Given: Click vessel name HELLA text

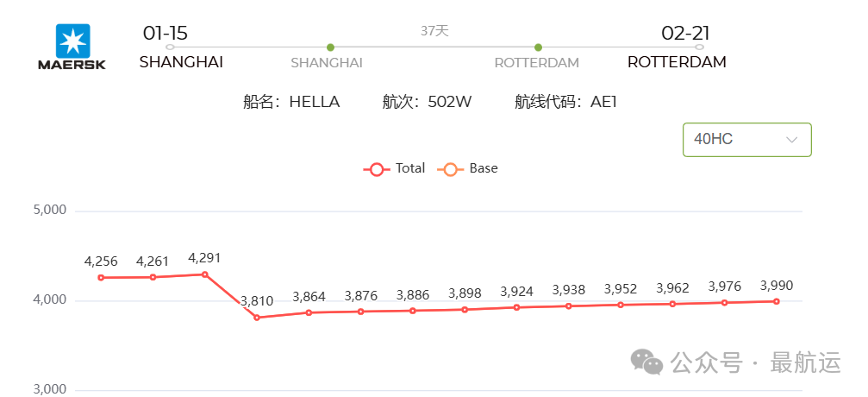Looking at the screenshot, I should click(315, 102).
